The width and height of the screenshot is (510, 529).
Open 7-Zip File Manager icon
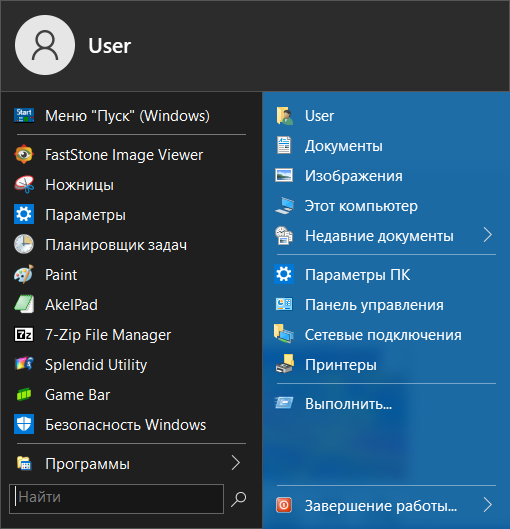[24, 335]
